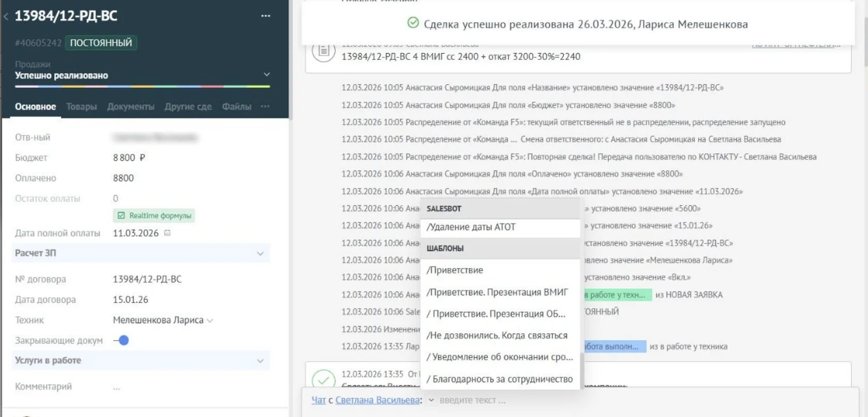Show more tabs via ellipsis

pos(265,106)
